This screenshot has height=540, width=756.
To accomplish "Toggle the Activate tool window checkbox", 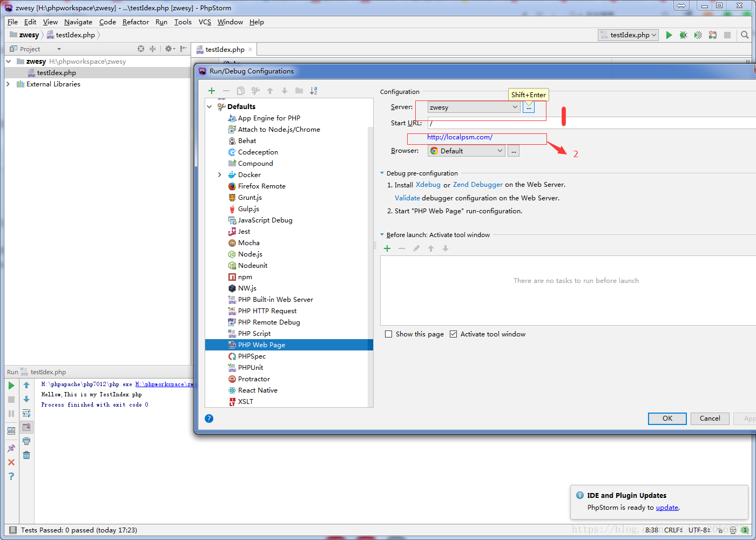I will [x=453, y=334].
